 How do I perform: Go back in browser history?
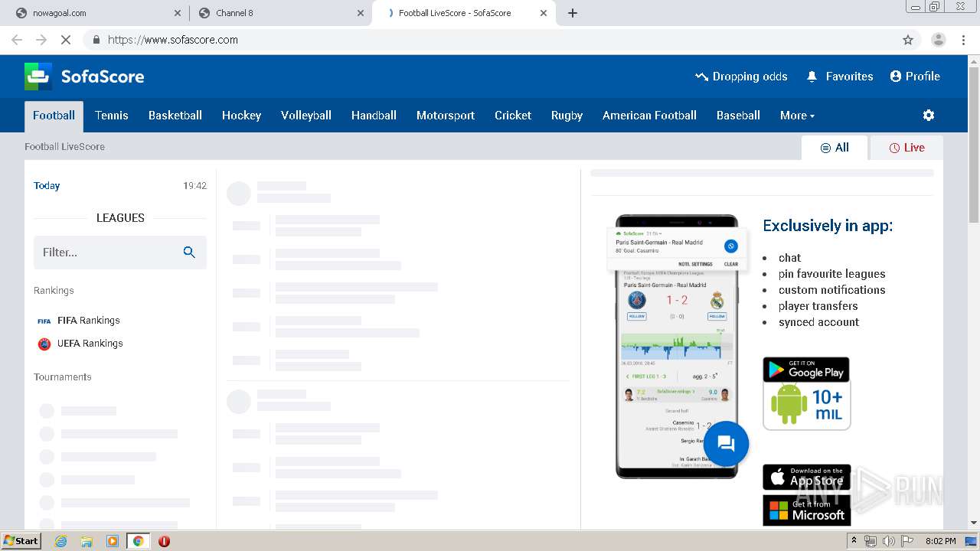[x=17, y=40]
